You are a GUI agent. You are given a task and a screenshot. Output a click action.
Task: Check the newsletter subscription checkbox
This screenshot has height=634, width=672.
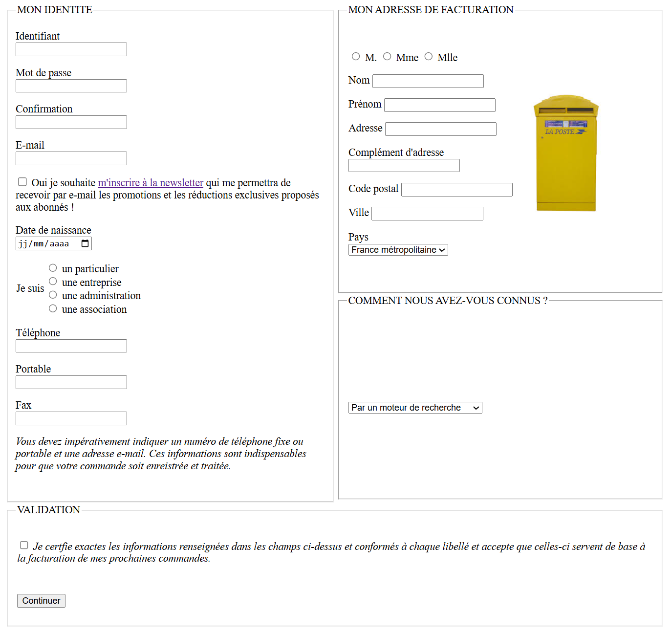(22, 182)
